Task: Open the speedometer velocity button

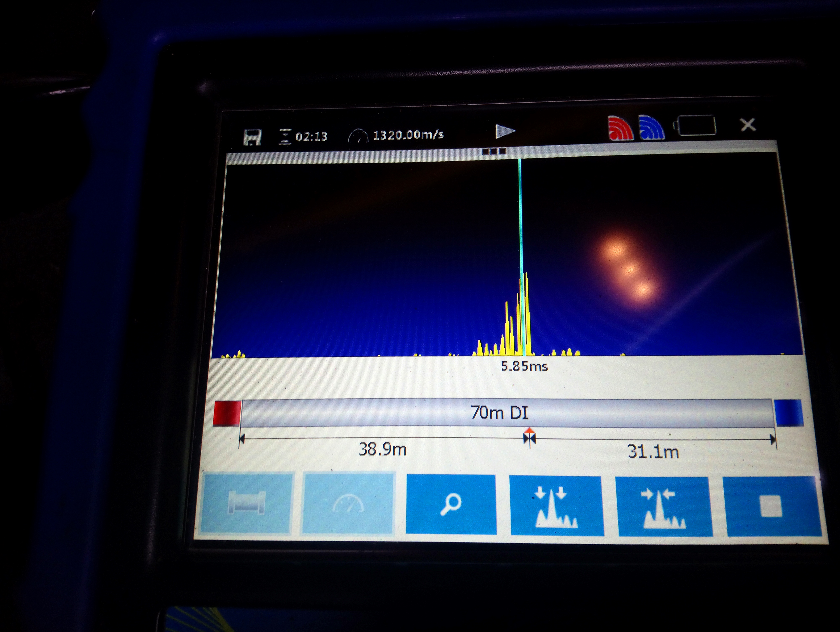Action: [348, 503]
